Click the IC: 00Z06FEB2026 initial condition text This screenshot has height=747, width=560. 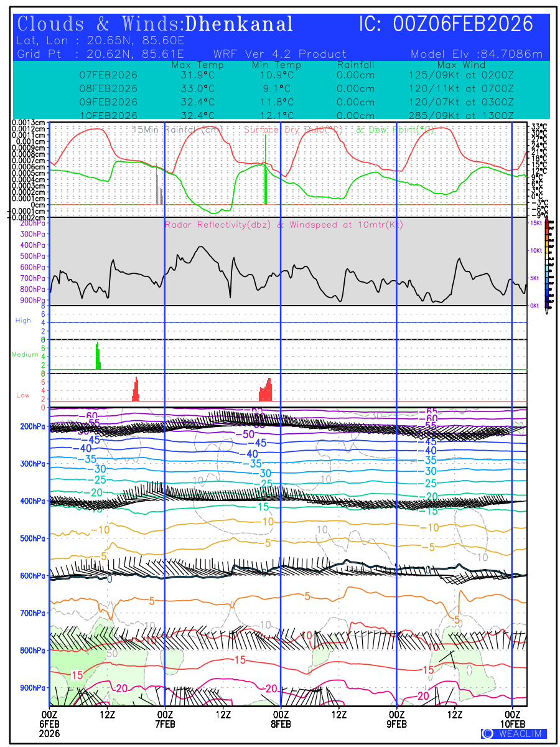[x=446, y=24]
